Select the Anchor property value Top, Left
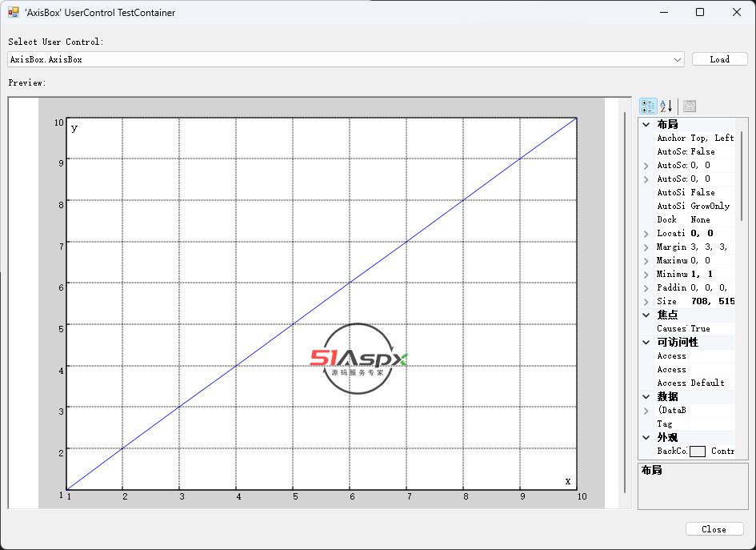756x550 pixels. [x=712, y=138]
